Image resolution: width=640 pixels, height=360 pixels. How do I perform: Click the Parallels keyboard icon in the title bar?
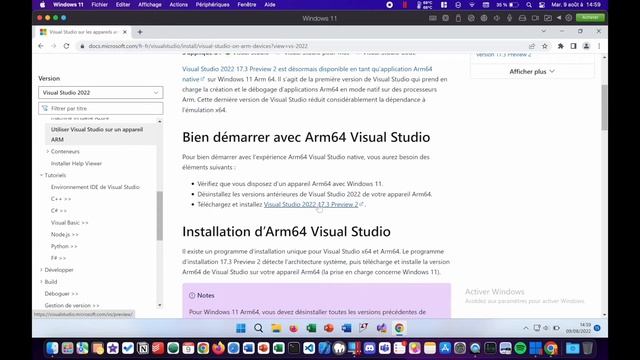pyautogui.click(x=433, y=18)
